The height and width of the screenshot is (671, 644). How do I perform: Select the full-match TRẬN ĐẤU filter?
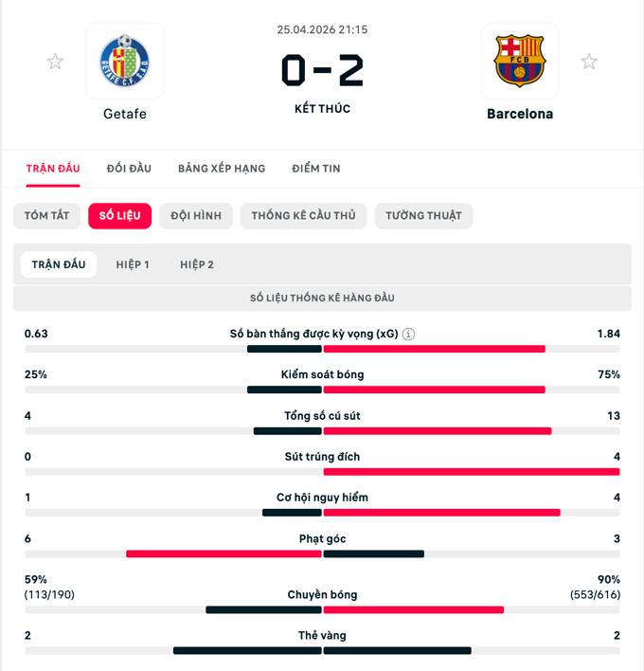pyautogui.click(x=59, y=264)
